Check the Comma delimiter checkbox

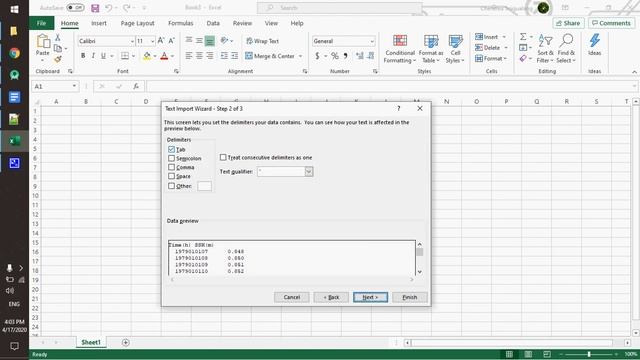coord(171,167)
